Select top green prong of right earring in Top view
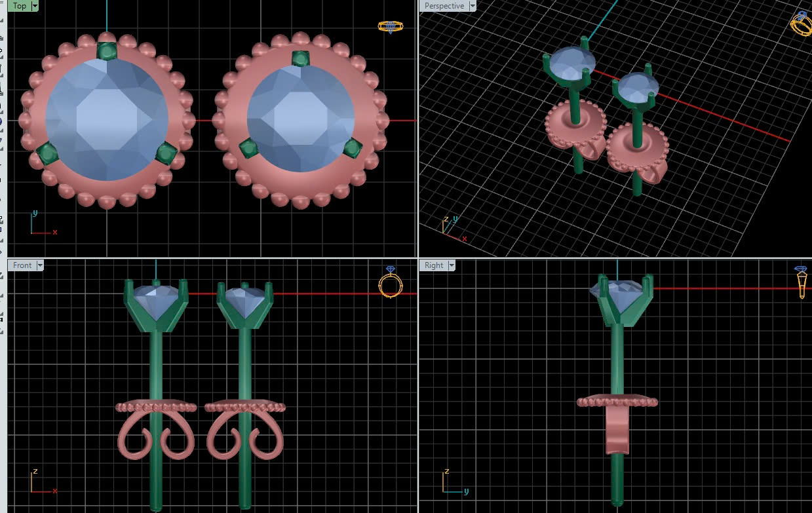The width and height of the screenshot is (812, 513). [300, 59]
